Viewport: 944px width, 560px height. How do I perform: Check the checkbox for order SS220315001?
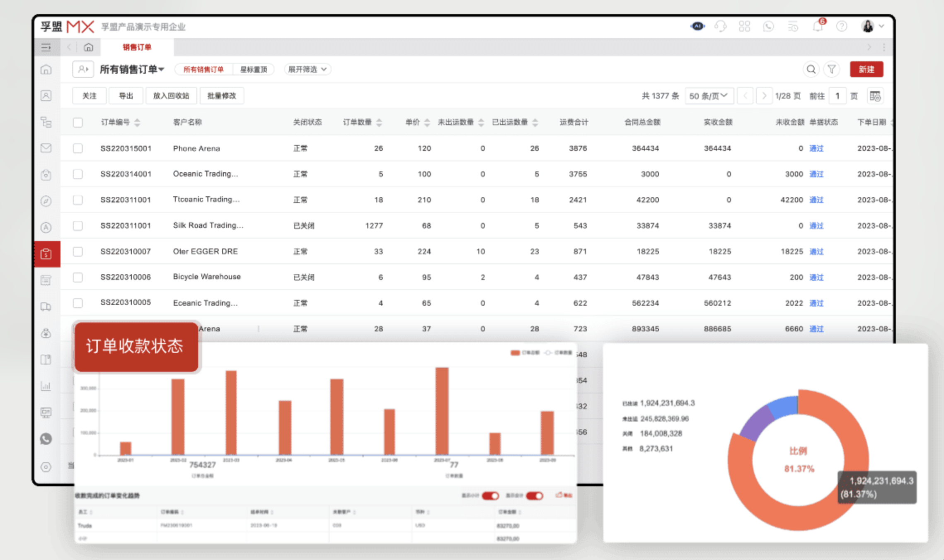click(x=78, y=148)
